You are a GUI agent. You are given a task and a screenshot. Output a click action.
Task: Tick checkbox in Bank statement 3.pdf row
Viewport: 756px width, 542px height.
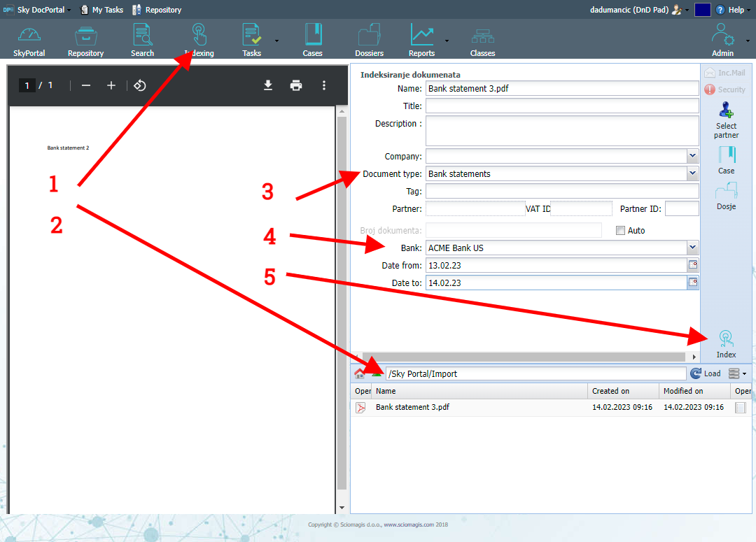[741, 408]
